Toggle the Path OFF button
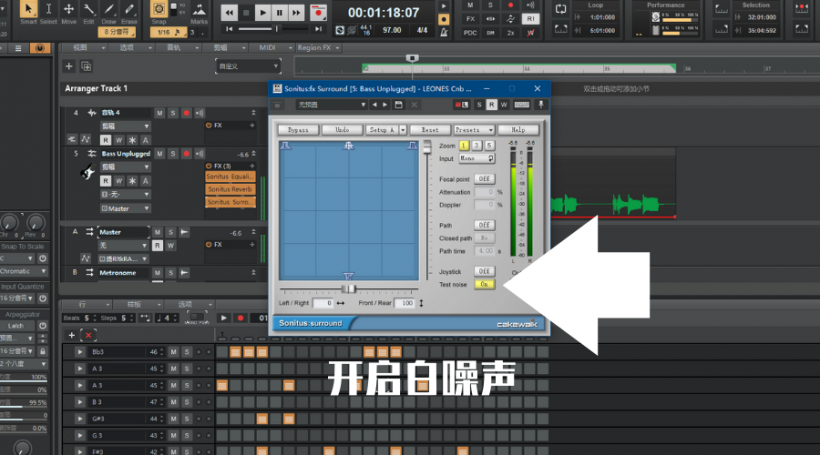The image size is (820, 455). pyautogui.click(x=484, y=225)
